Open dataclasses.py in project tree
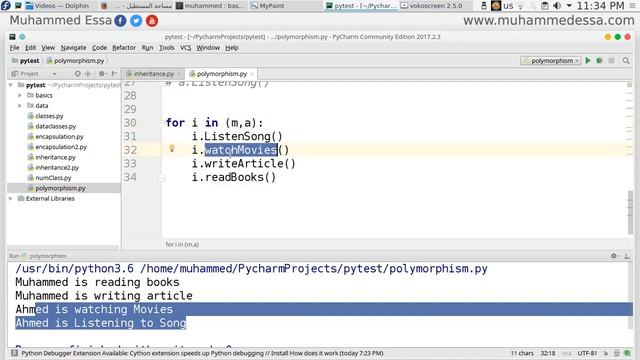Image resolution: width=640 pixels, height=360 pixels. coord(56,126)
